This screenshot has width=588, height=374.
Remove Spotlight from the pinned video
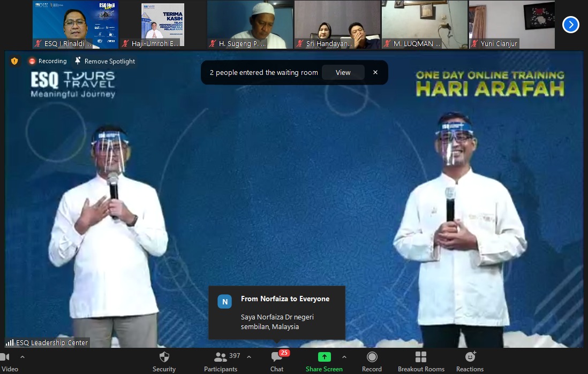[x=105, y=61]
